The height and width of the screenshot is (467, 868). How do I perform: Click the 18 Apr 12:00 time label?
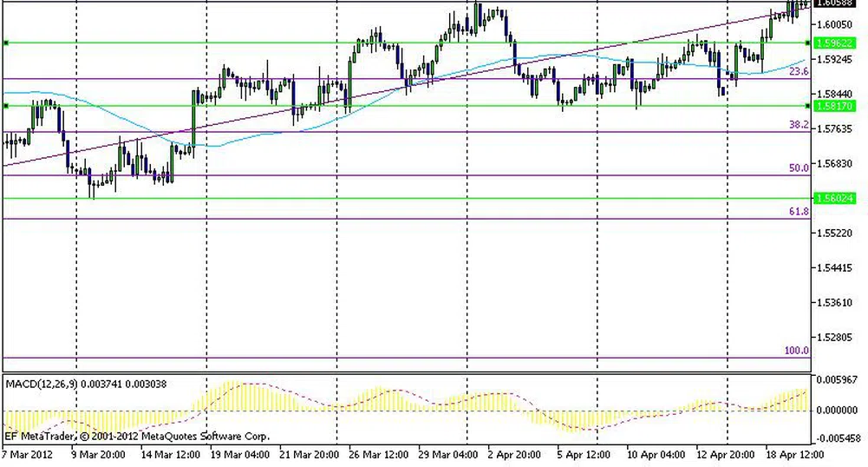794,454
